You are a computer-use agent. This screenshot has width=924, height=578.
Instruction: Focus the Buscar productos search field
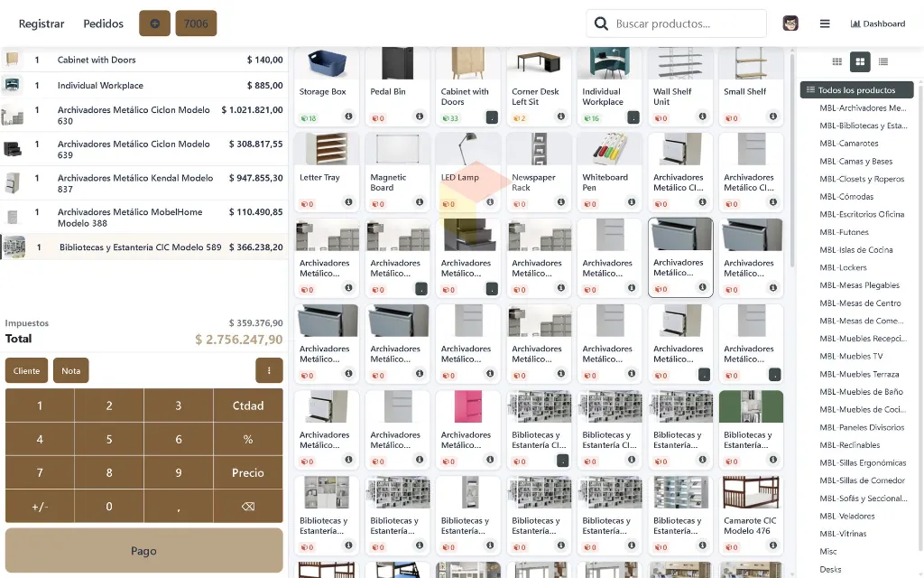click(676, 23)
